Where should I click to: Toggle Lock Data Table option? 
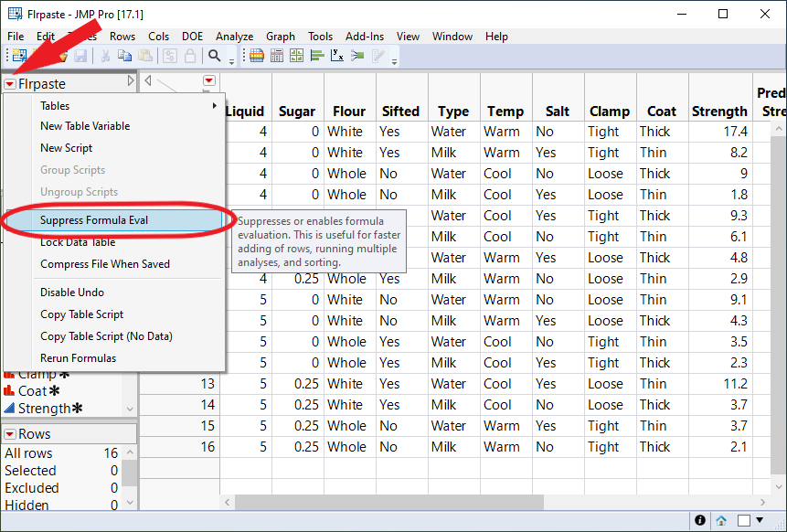(x=78, y=242)
